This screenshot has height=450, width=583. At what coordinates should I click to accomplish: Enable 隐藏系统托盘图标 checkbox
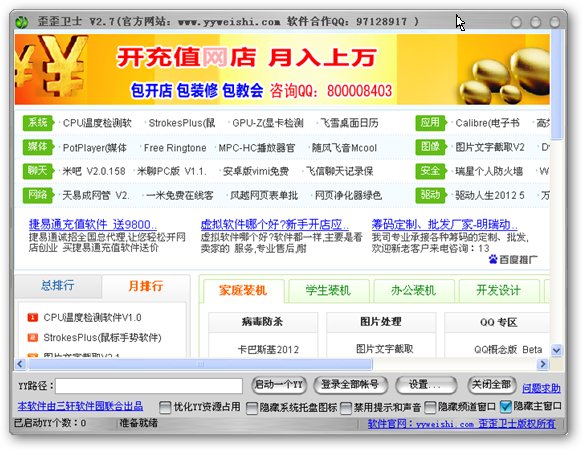coord(251,407)
